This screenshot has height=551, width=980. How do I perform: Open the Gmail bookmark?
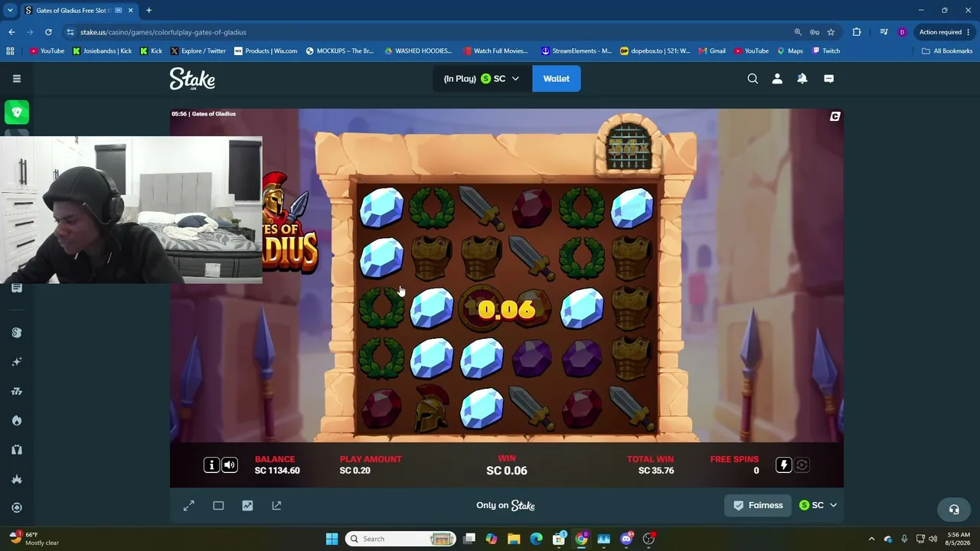pyautogui.click(x=711, y=51)
